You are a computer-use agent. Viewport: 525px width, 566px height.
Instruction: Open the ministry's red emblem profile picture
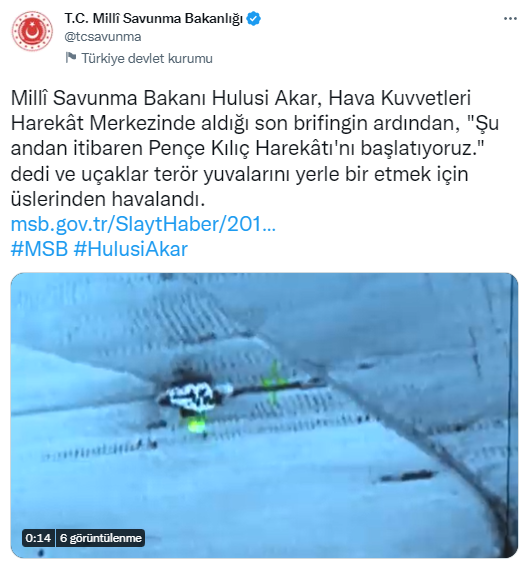click(32, 31)
